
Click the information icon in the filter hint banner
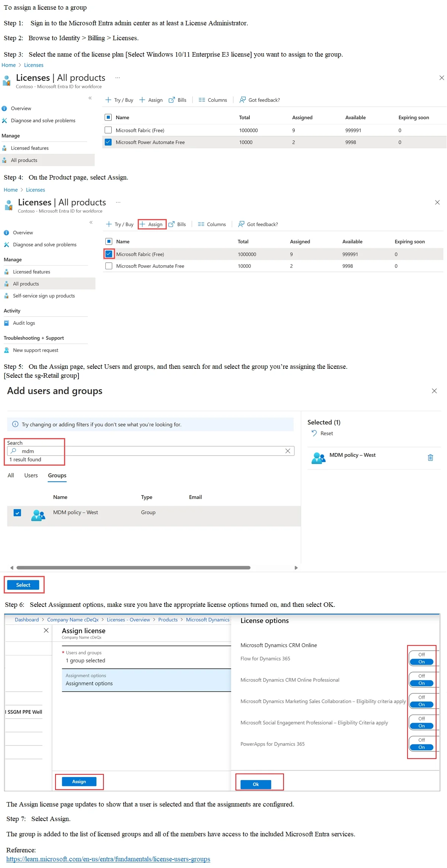click(15, 424)
